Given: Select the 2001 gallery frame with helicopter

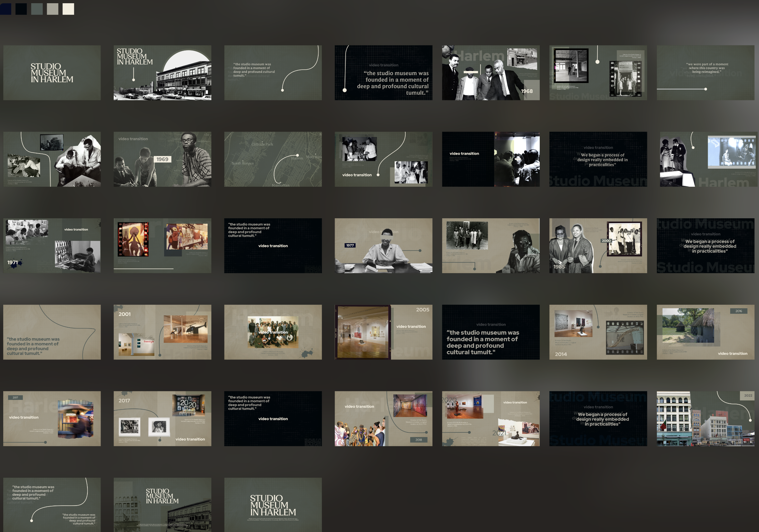Looking at the screenshot, I should pos(162,332).
